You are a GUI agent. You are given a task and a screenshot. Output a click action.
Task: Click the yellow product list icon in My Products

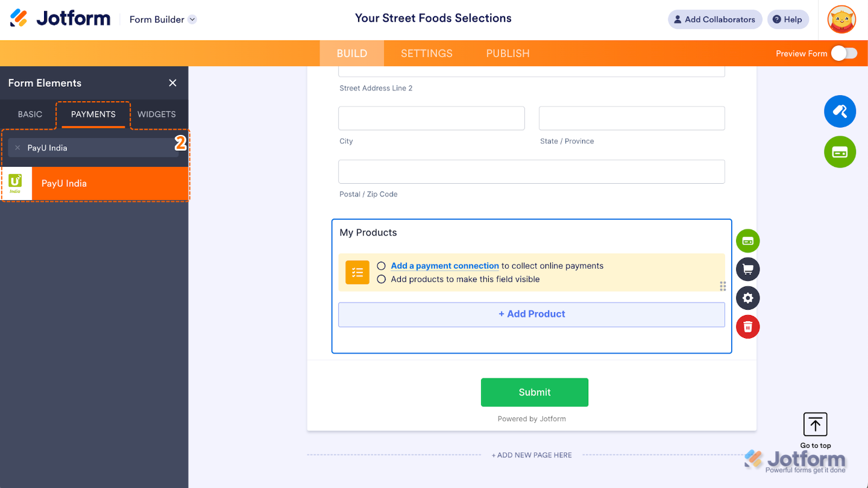357,272
